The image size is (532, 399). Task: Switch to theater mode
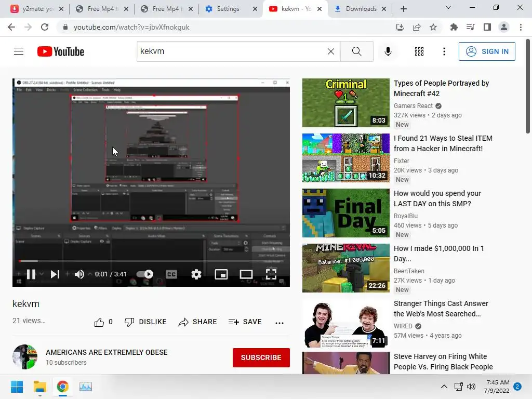(246, 274)
